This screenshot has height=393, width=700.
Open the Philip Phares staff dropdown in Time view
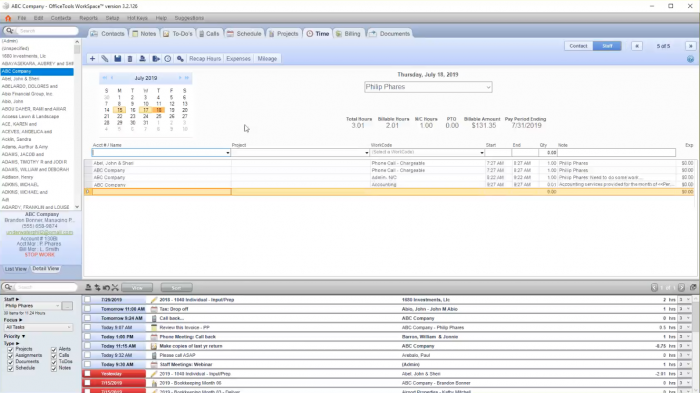point(428,87)
